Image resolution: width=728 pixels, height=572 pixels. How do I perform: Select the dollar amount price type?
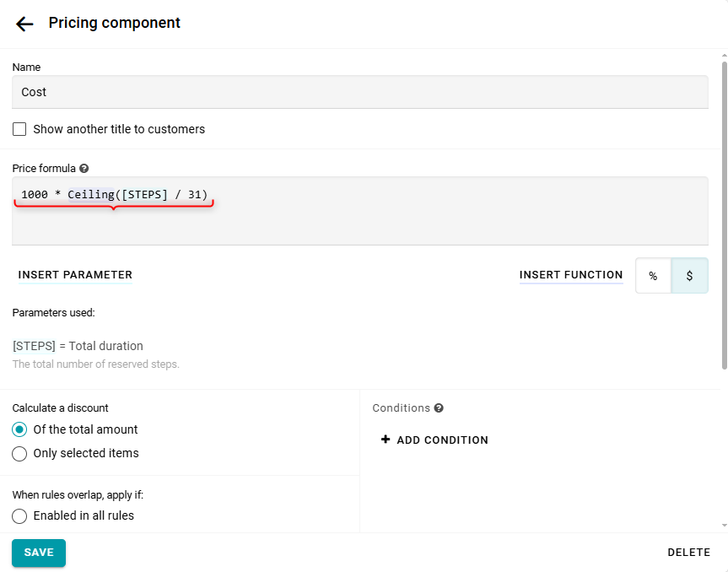click(x=689, y=276)
